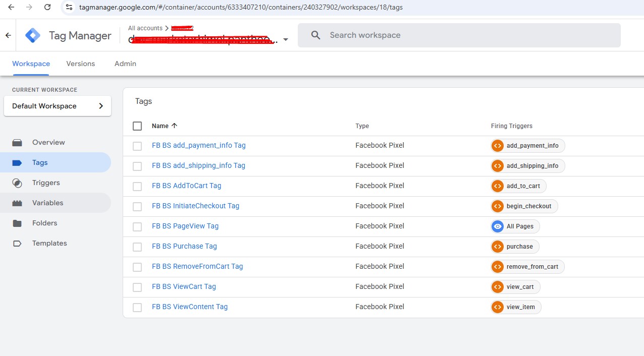Click the view_item trigger icon

click(x=498, y=307)
